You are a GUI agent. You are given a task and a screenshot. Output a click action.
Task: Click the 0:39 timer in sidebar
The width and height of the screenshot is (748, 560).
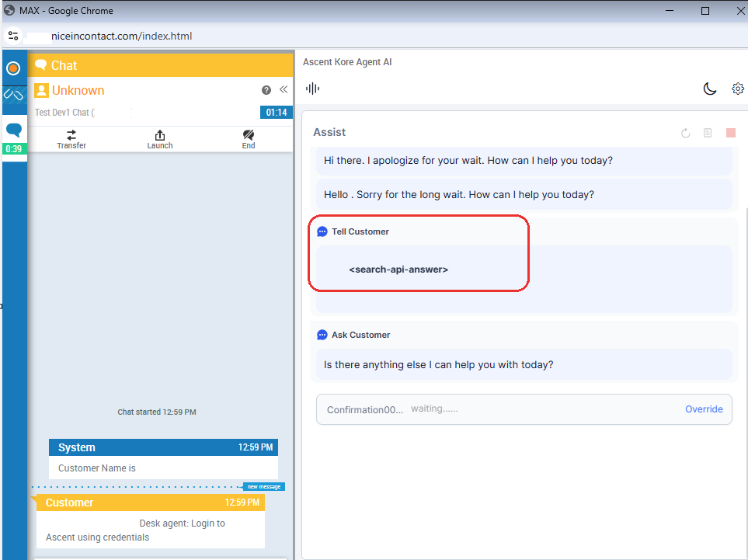click(x=14, y=149)
